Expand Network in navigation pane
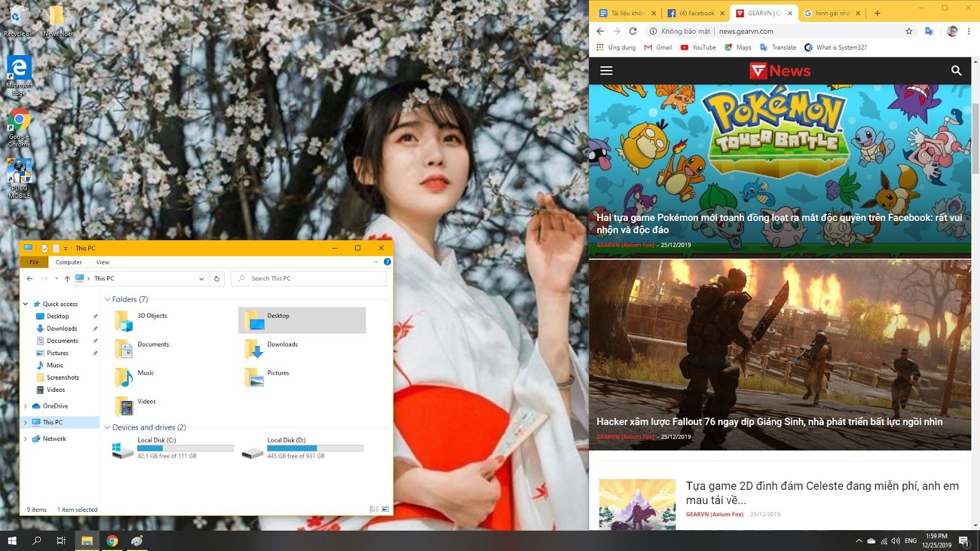Screen dimensions: 980x551 (26, 439)
